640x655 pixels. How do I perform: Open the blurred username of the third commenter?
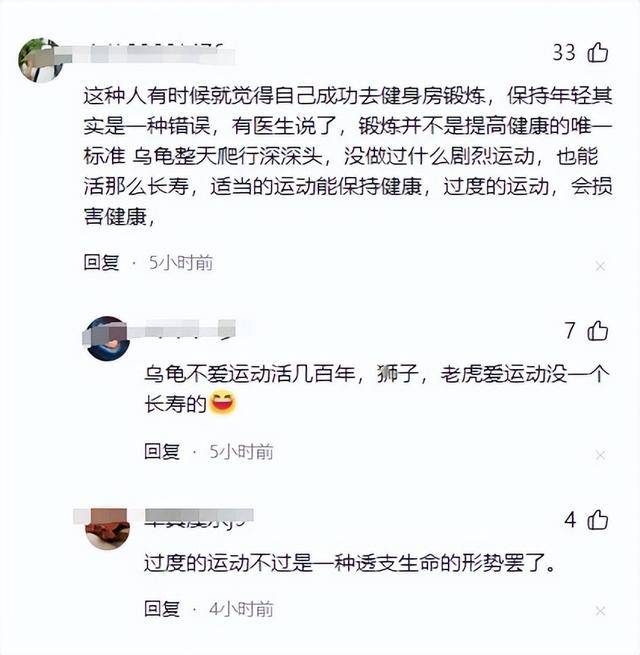(x=199, y=518)
